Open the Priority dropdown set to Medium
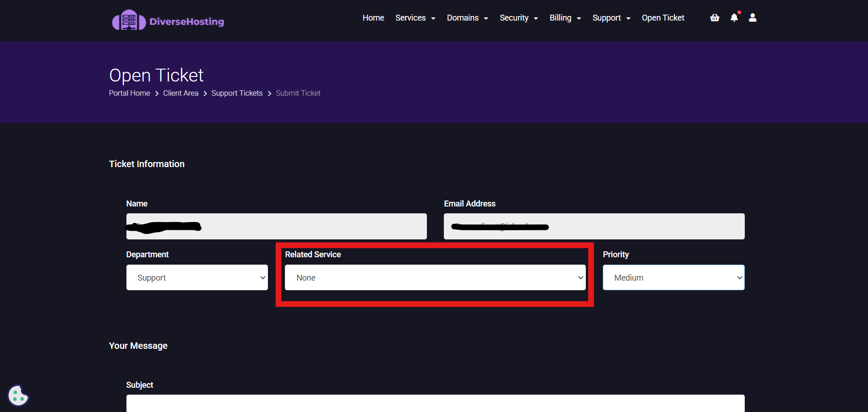This screenshot has height=412, width=868. coord(673,277)
